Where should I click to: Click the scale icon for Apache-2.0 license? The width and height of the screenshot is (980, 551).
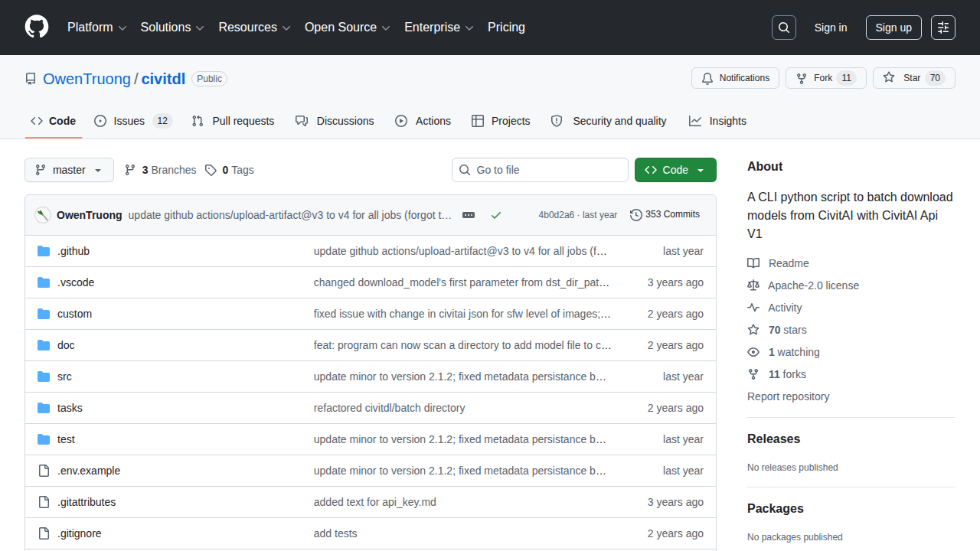[753, 285]
